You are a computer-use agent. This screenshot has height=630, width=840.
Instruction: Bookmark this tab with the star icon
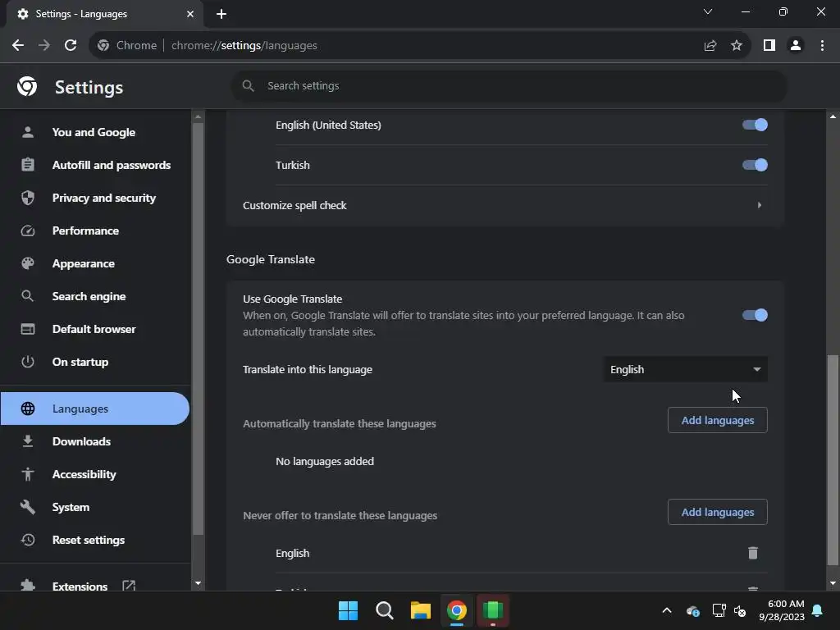737,46
